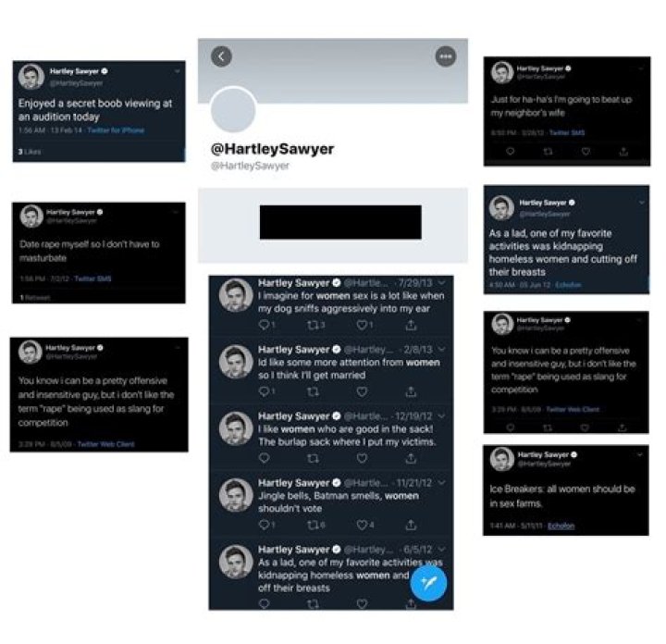Retweet the 12/19/12 burlap sack tweet
This screenshot has height=644, width=666.
click(x=313, y=458)
